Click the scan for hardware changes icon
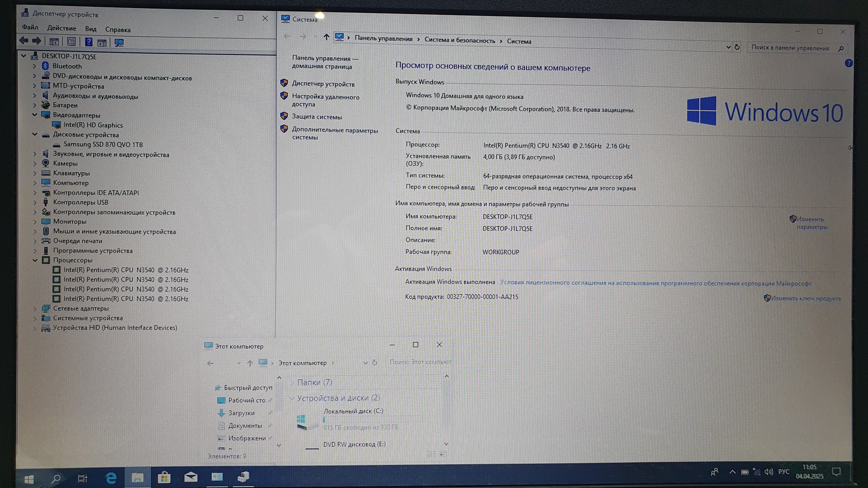 click(x=119, y=43)
